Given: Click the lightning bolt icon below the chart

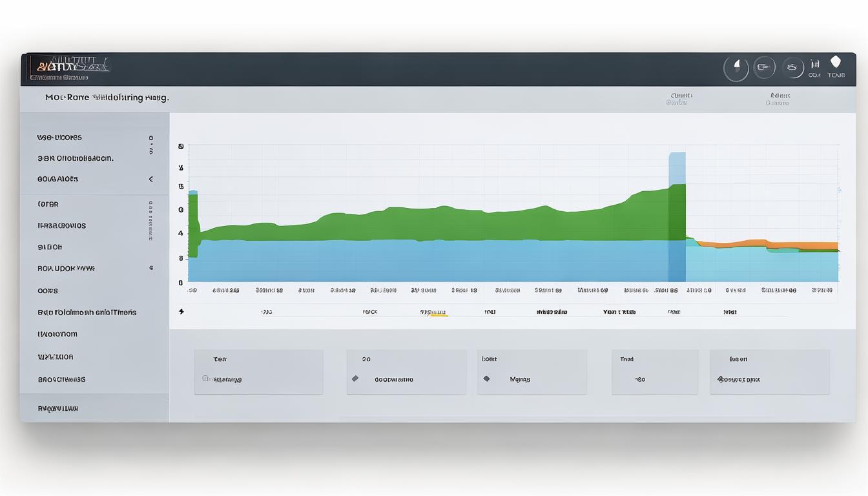Looking at the screenshot, I should tap(181, 311).
